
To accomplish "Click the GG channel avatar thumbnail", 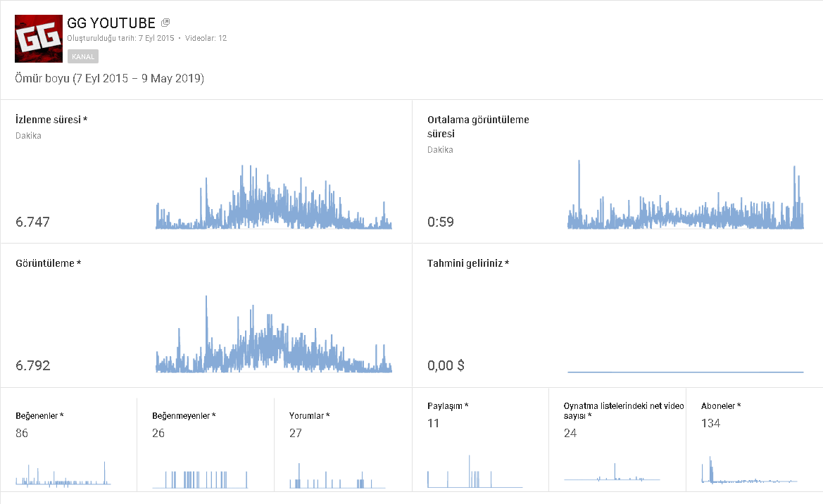I will [x=39, y=39].
